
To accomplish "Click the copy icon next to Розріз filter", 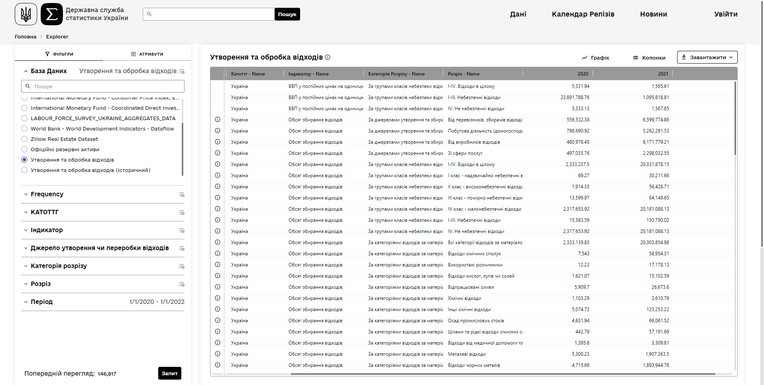I will 182,284.
